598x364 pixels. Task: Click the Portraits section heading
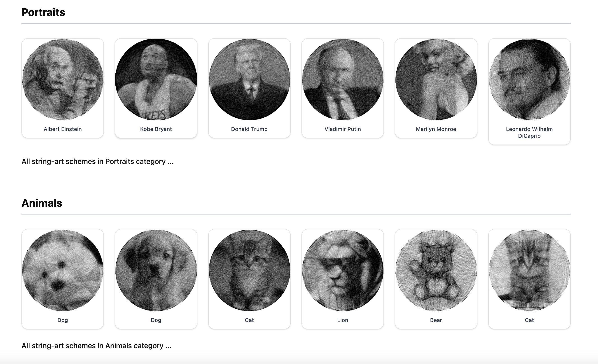tap(43, 13)
